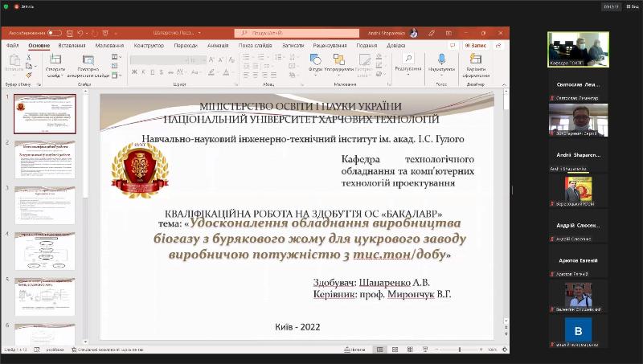Start presentation from beginning icon in title bar

pos(105,33)
